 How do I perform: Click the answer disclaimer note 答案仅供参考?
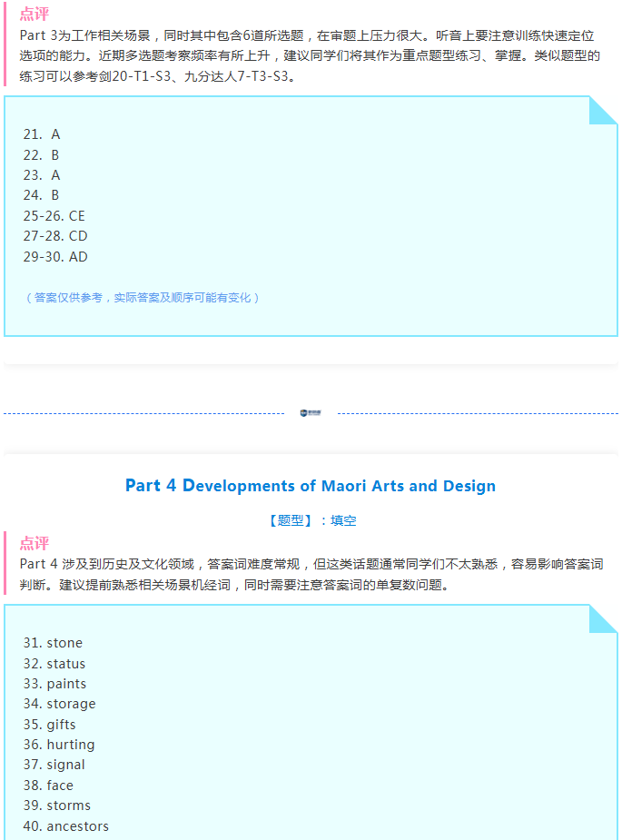(x=142, y=298)
